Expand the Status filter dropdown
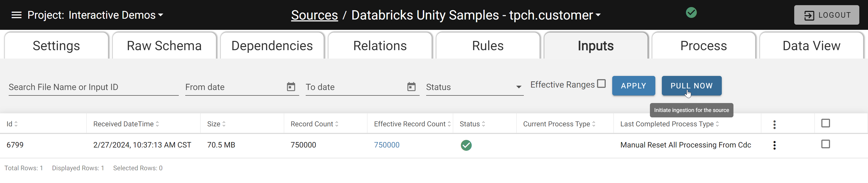This screenshot has height=183, width=868. [474, 87]
